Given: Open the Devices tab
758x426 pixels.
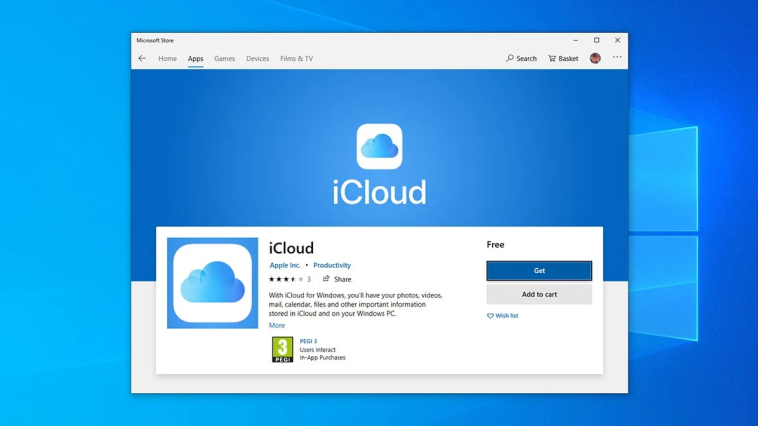Looking at the screenshot, I should coord(257,59).
